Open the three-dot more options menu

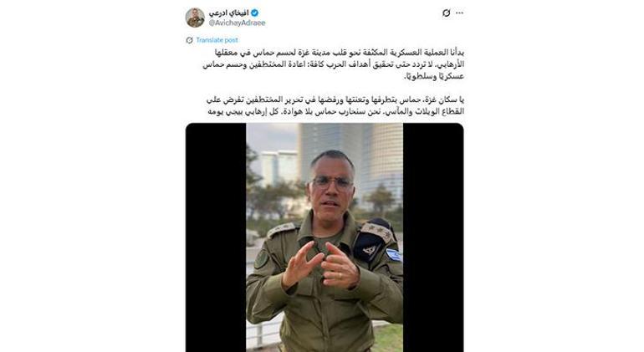click(460, 13)
